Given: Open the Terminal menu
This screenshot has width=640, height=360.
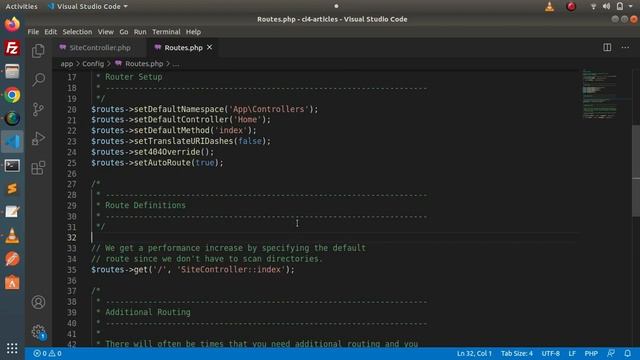Looking at the screenshot, I should [x=166, y=32].
